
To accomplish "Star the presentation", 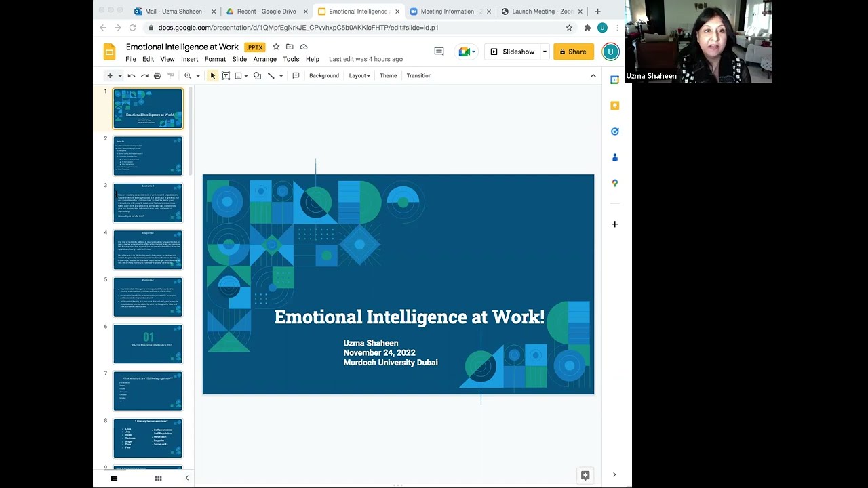I will tap(276, 47).
